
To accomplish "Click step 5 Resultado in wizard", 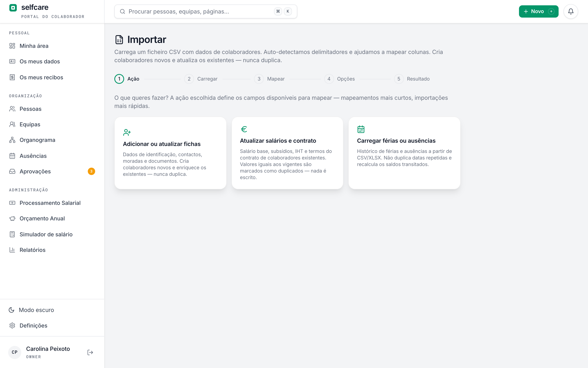I will [412, 79].
